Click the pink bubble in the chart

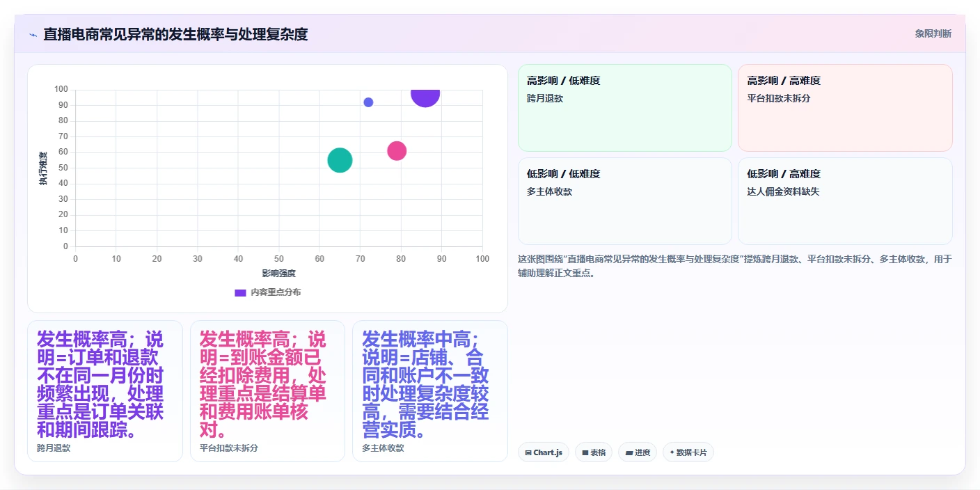coord(397,150)
